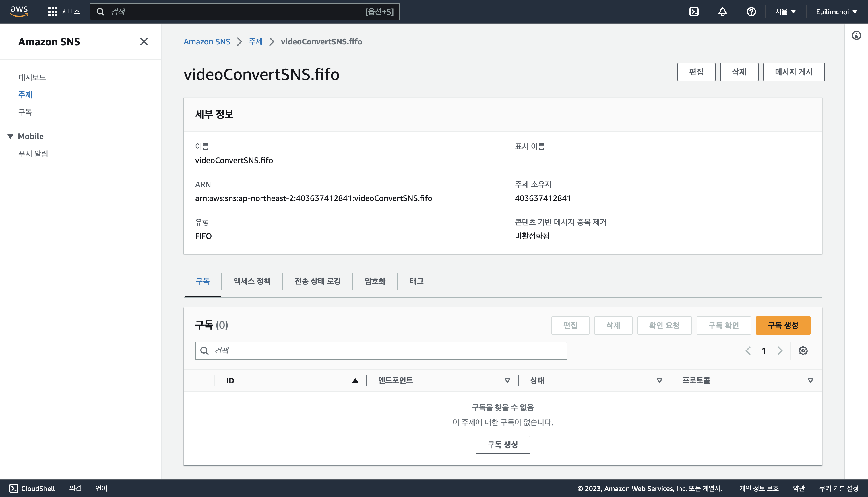Screen dimensions: 868x497
Task: Click the topic 편집 button at top
Action: [696, 72]
